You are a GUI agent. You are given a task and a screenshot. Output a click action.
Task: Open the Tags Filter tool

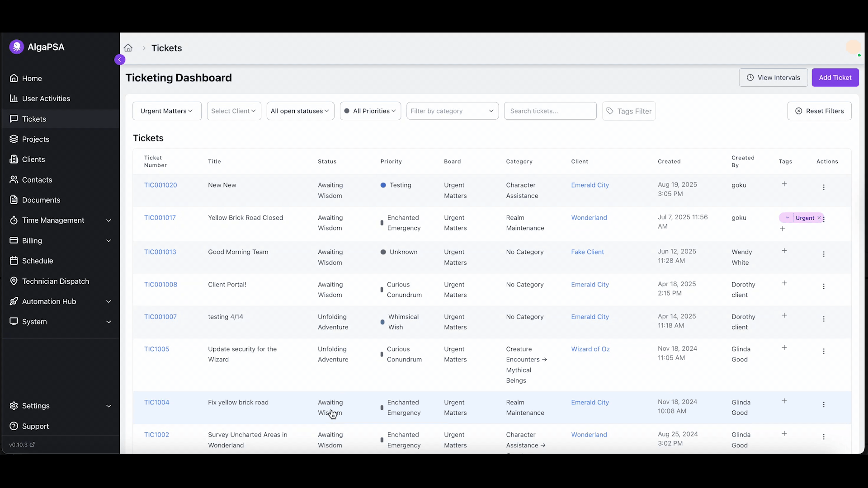(x=629, y=111)
